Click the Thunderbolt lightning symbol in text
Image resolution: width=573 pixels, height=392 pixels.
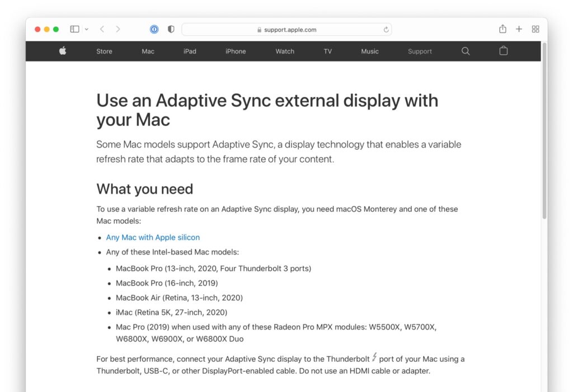(x=374, y=357)
